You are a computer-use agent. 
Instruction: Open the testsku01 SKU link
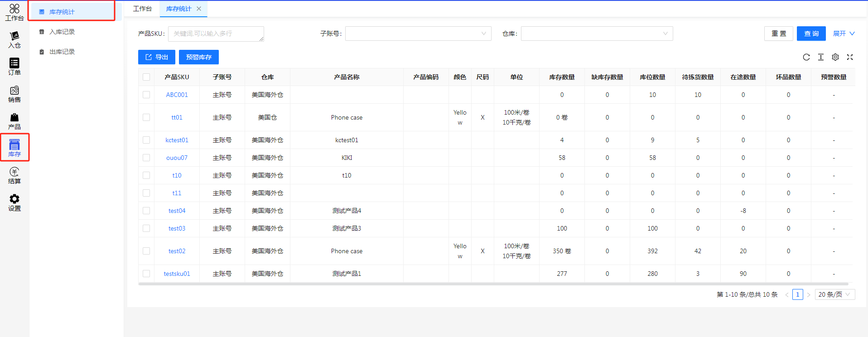[x=177, y=274]
